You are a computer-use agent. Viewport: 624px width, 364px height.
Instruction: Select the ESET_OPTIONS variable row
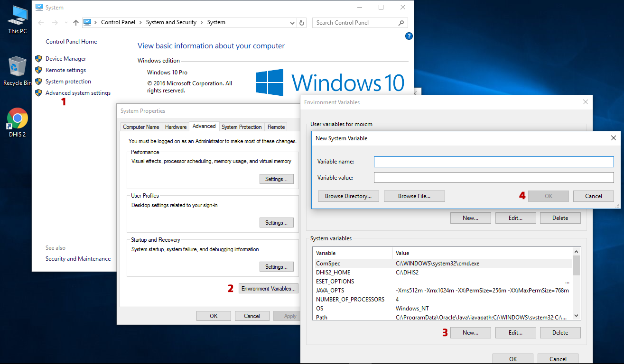pos(442,282)
